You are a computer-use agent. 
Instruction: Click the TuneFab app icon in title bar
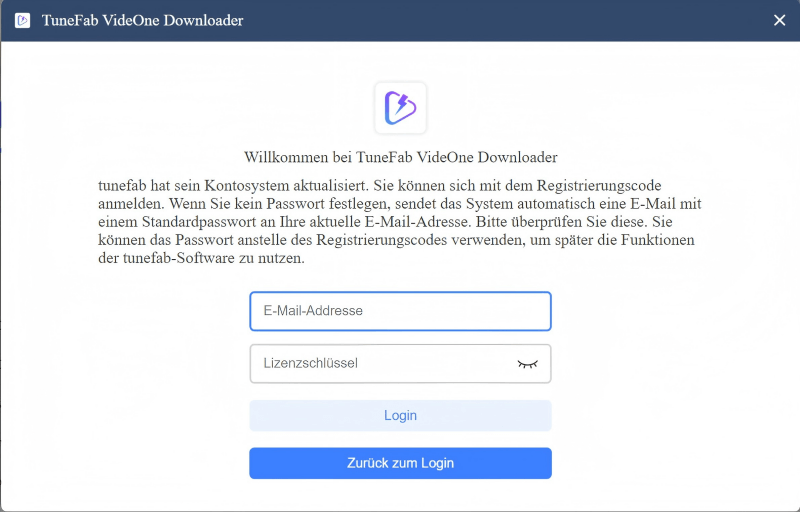point(22,20)
